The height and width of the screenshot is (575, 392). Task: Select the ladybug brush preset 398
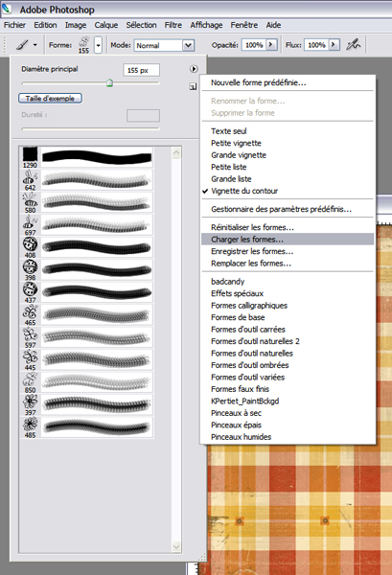[86, 270]
